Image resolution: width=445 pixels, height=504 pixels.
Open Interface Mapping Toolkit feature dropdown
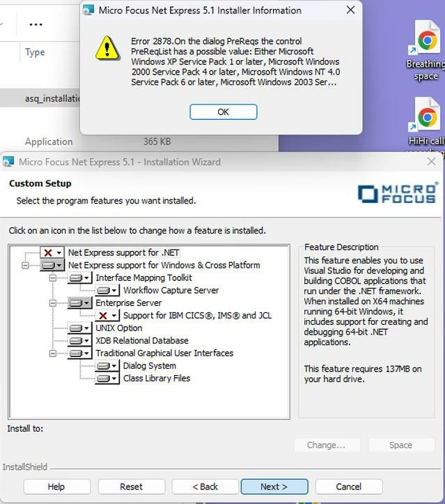[80, 277]
